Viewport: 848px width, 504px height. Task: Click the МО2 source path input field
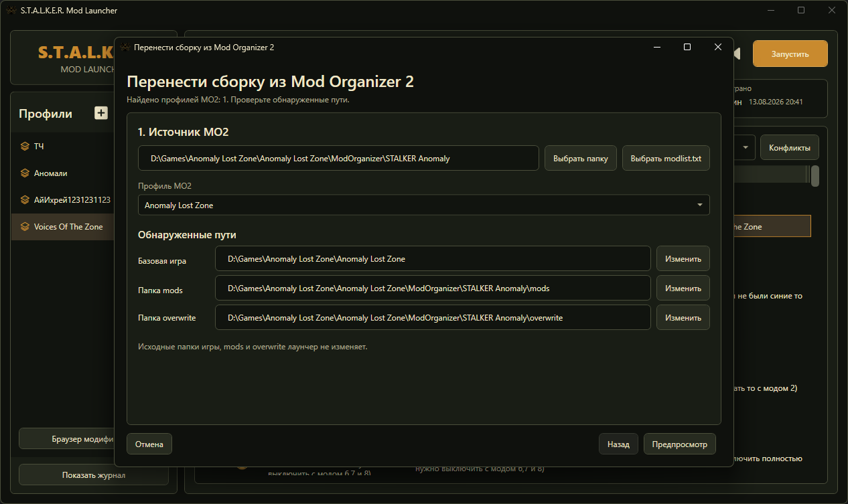[338, 159]
